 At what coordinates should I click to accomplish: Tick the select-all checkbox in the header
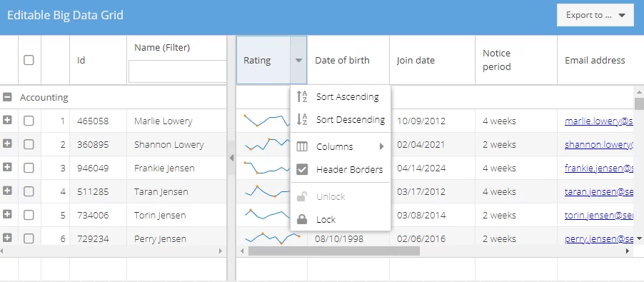point(29,61)
